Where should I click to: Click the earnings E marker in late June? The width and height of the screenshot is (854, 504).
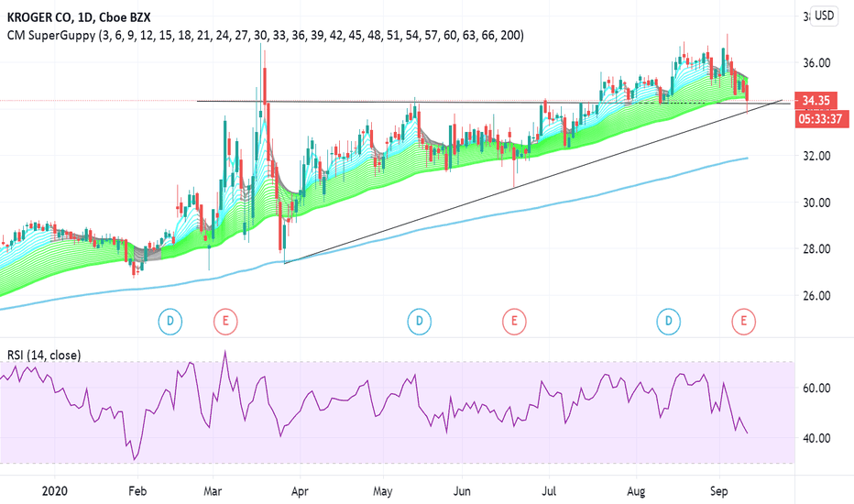[x=514, y=322]
